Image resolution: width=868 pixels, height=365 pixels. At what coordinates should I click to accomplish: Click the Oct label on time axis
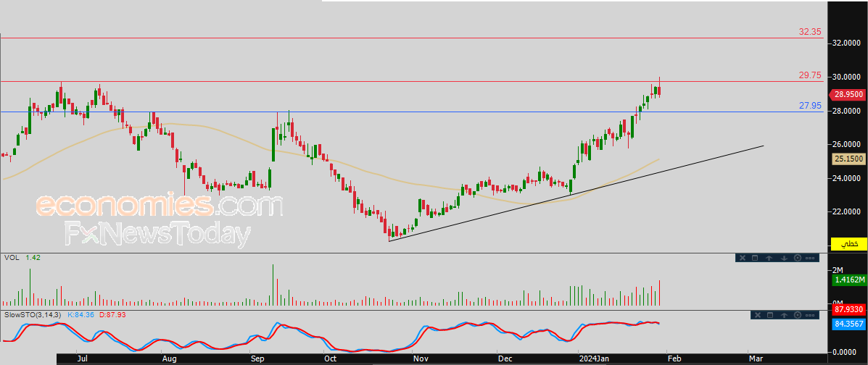pos(331,359)
